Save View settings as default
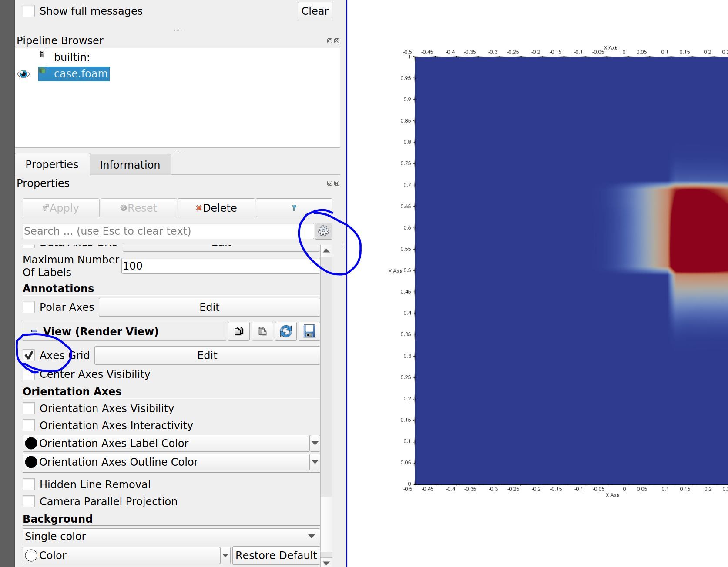728x567 pixels. click(x=309, y=331)
